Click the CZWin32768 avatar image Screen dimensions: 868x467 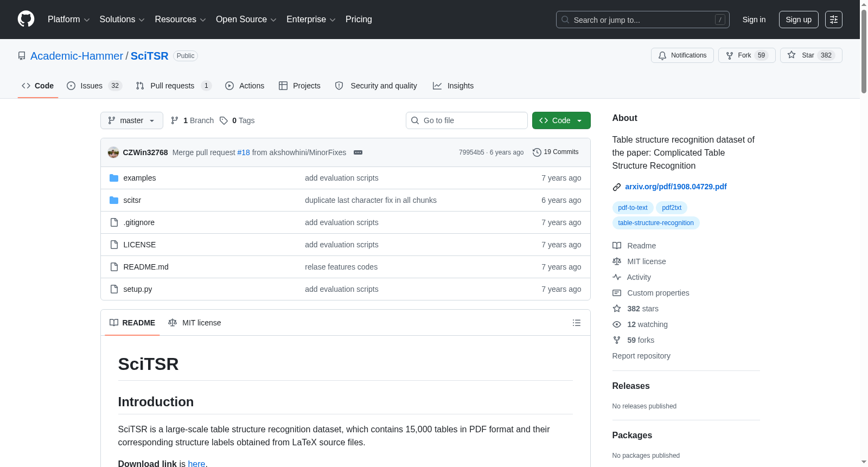coord(113,152)
